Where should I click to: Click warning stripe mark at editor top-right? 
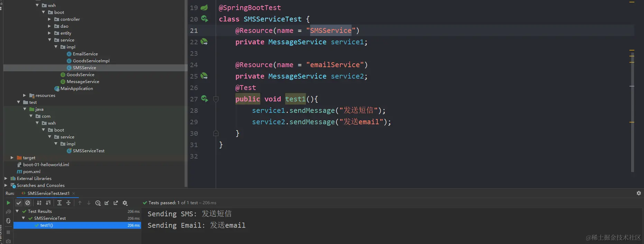point(632,2)
